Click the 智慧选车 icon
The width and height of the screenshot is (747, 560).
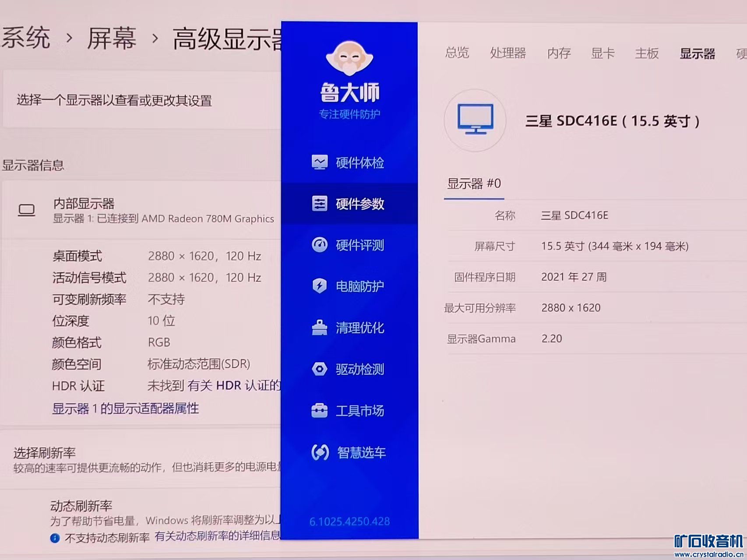tap(320, 452)
